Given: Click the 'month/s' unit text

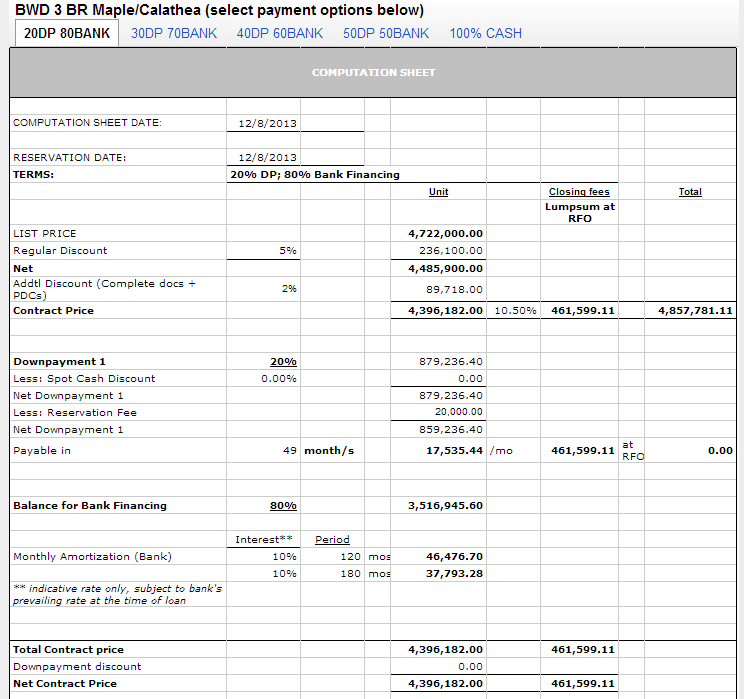Looking at the screenshot, I should (329, 451).
